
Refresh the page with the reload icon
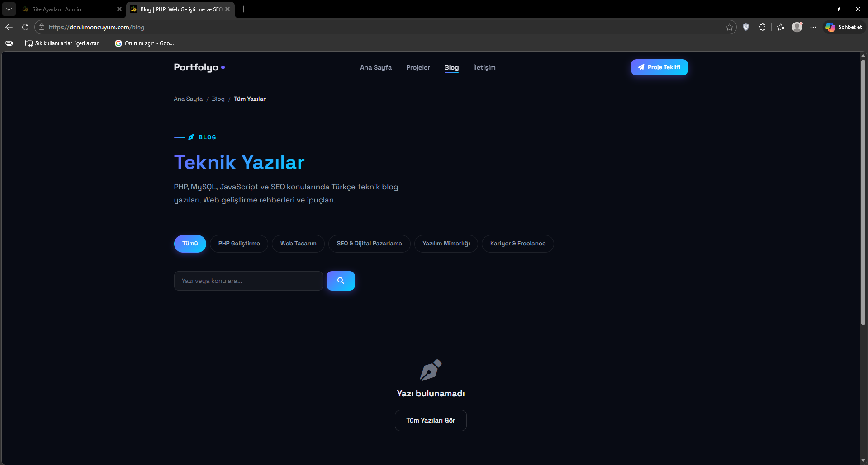tap(25, 27)
